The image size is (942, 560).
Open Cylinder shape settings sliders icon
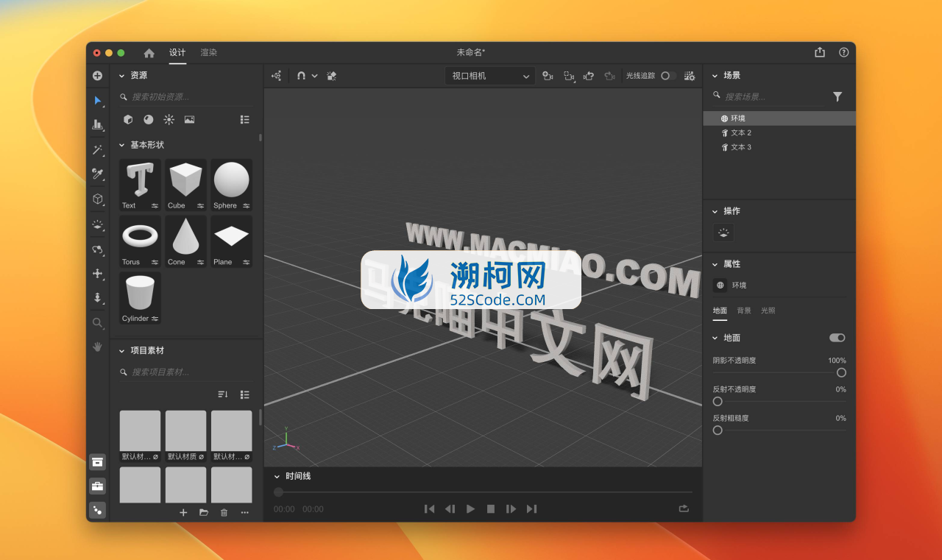click(155, 319)
